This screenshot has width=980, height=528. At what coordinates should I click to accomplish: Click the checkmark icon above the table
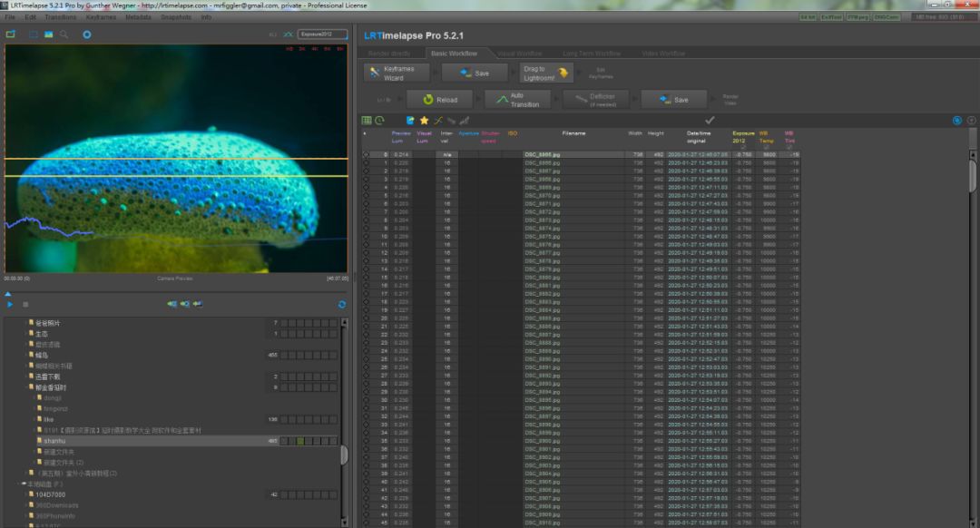point(710,120)
